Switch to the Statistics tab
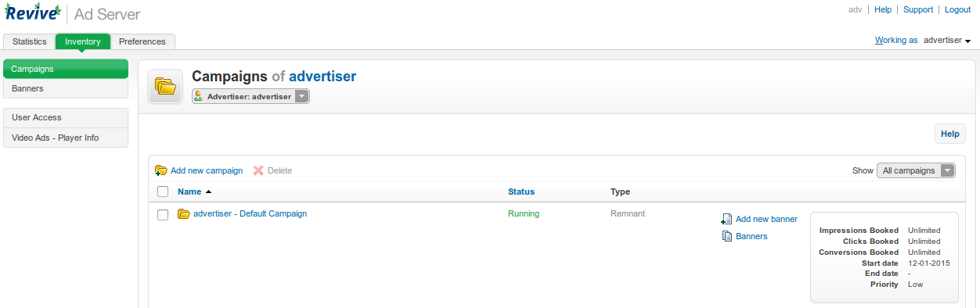 [x=30, y=41]
